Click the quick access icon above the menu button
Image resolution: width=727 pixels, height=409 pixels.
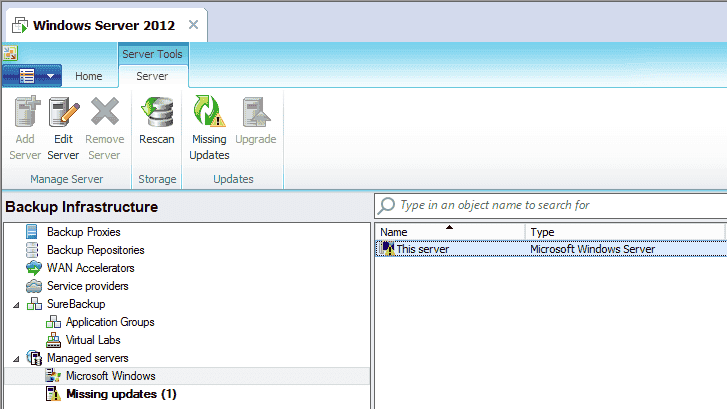pyautogui.click(x=10, y=53)
